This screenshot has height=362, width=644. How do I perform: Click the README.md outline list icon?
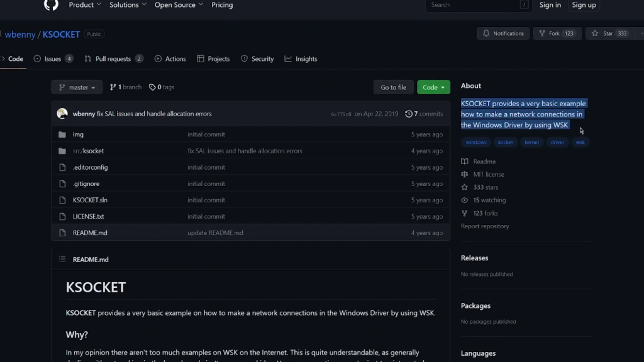(x=62, y=260)
